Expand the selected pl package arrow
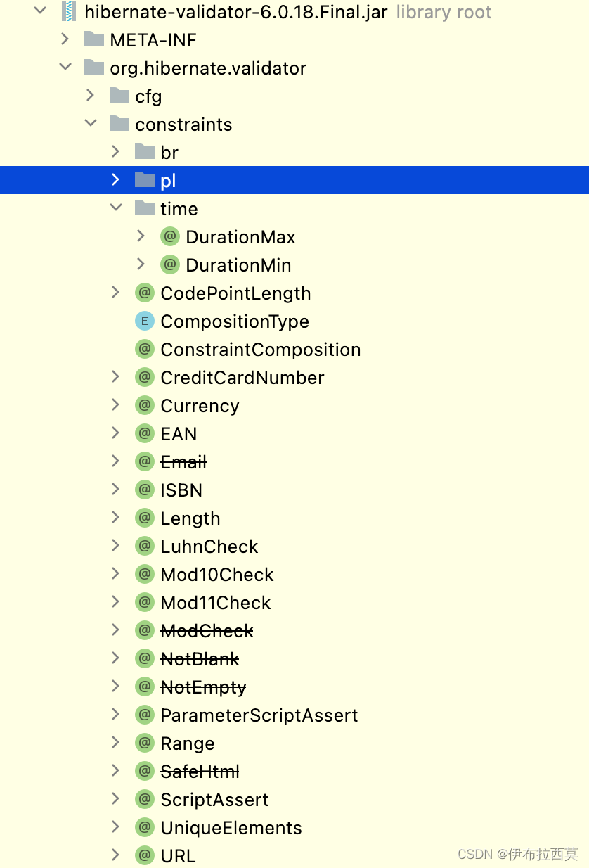Viewport: 589px width, 868px height. tap(116, 179)
